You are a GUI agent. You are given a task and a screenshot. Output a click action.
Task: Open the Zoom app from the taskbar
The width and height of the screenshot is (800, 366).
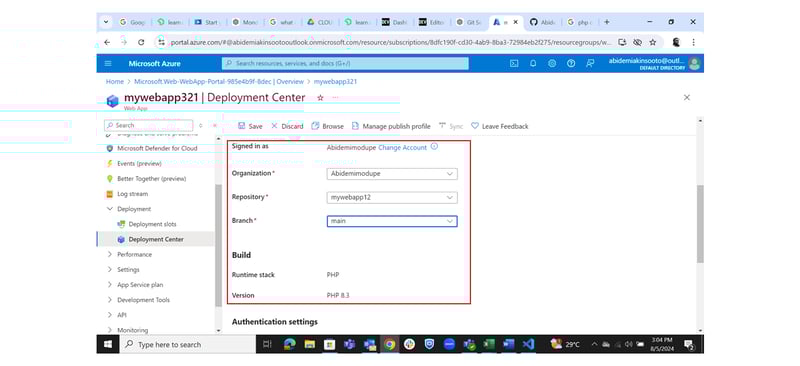449,345
